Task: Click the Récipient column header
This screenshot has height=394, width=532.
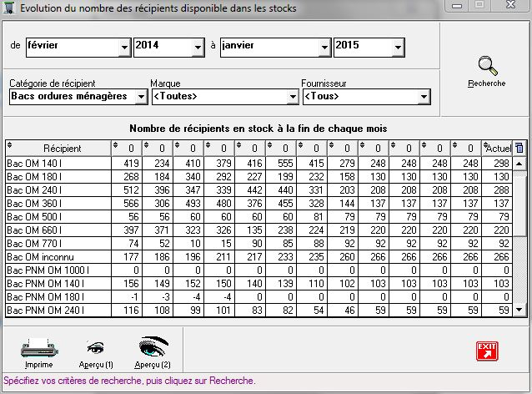Action: [x=57, y=149]
